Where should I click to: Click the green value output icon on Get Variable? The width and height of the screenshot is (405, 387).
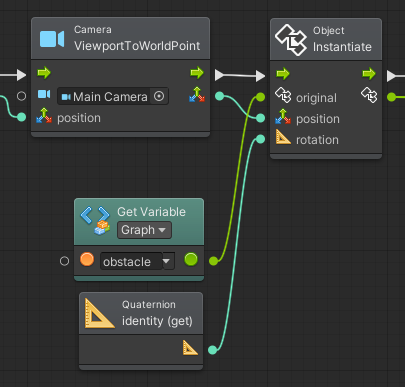(191, 259)
